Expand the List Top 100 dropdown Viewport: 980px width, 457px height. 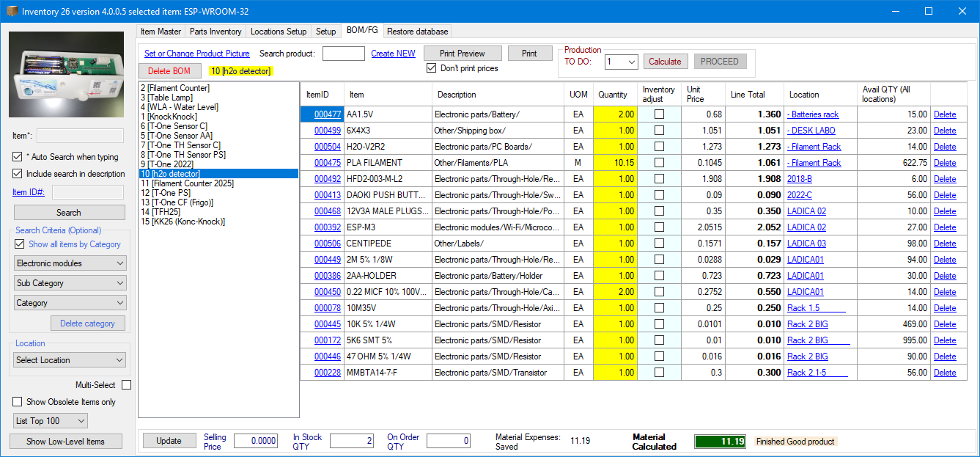pos(51,421)
